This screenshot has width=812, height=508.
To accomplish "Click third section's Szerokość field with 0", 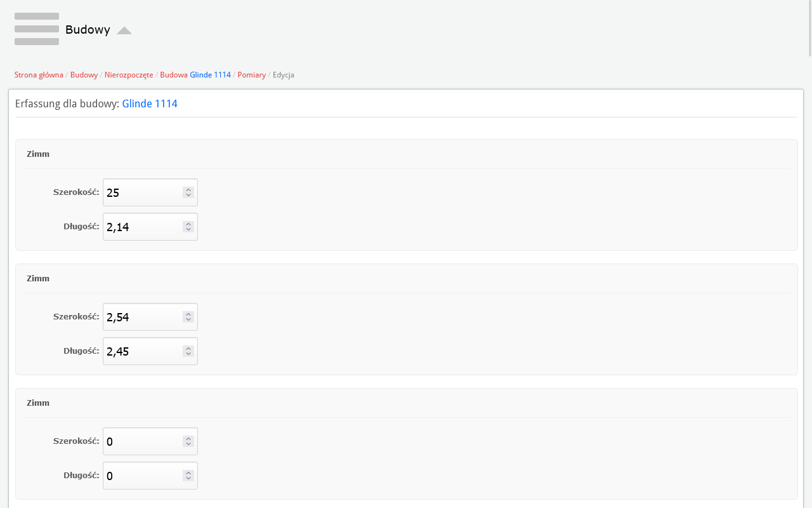I will [143, 441].
